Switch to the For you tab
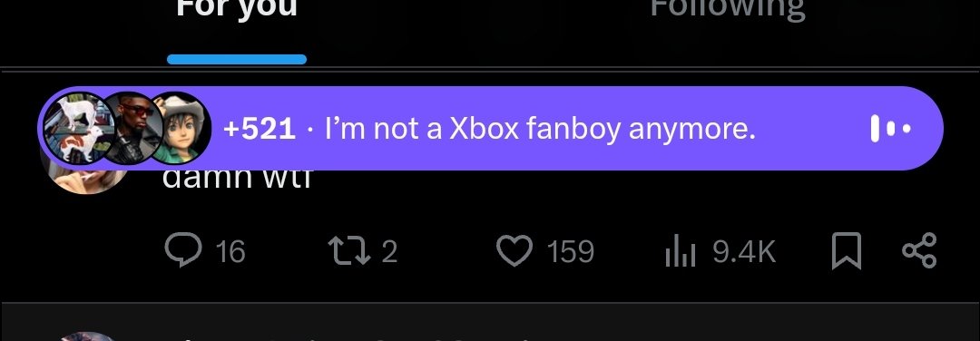Screen dimensions: 980x341 click(x=237, y=9)
